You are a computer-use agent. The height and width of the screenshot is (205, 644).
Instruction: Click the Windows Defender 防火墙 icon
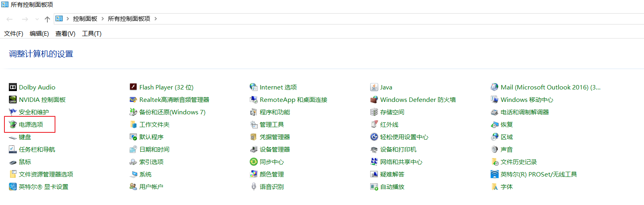pyautogui.click(x=374, y=99)
